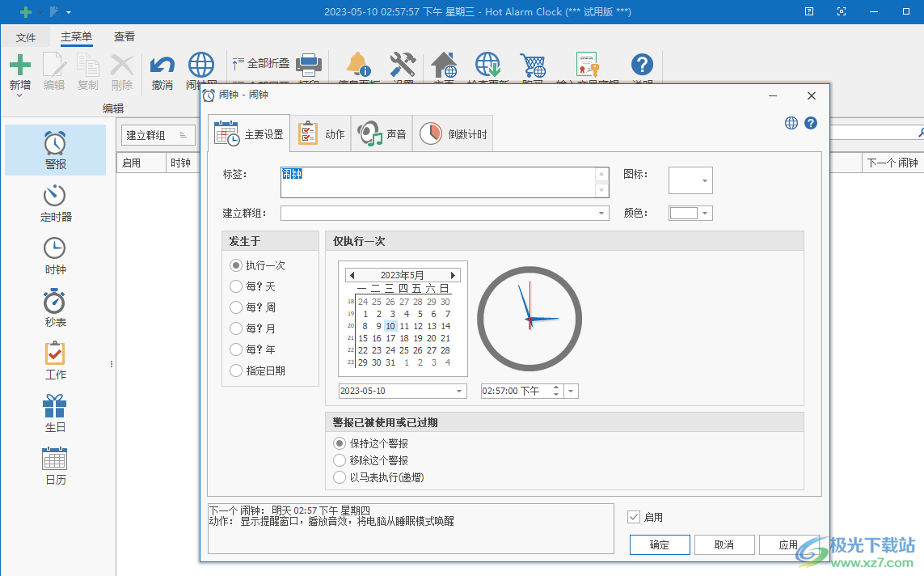Select Tasks (工作) in the sidebar
Viewport: 924px width, 576px height.
pos(56,361)
